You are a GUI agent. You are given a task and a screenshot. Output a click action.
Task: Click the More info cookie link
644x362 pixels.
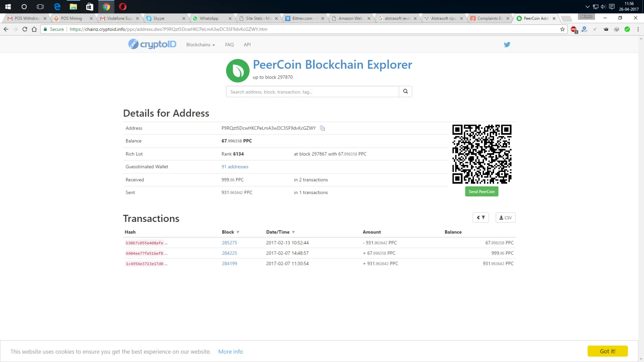(x=230, y=352)
